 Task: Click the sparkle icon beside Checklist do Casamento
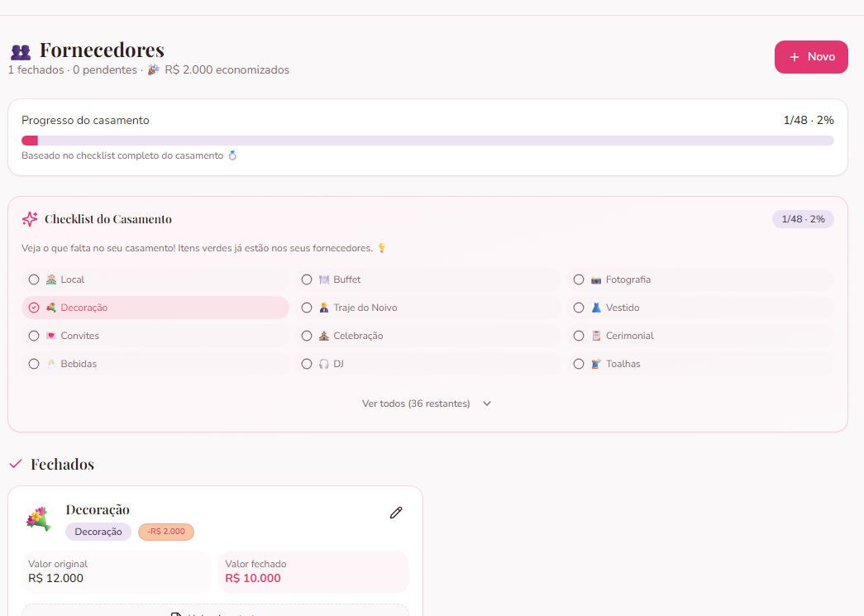pos(30,219)
